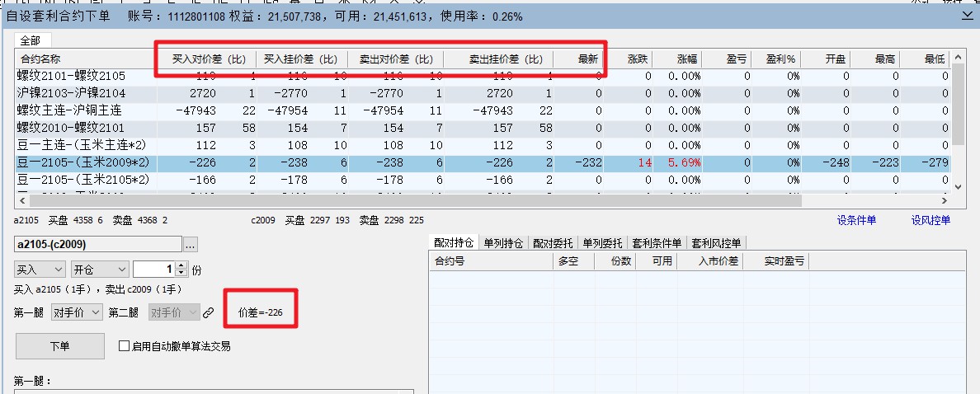Open the 套利条件单 tab
This screenshot has width=980, height=394.
click(657, 242)
